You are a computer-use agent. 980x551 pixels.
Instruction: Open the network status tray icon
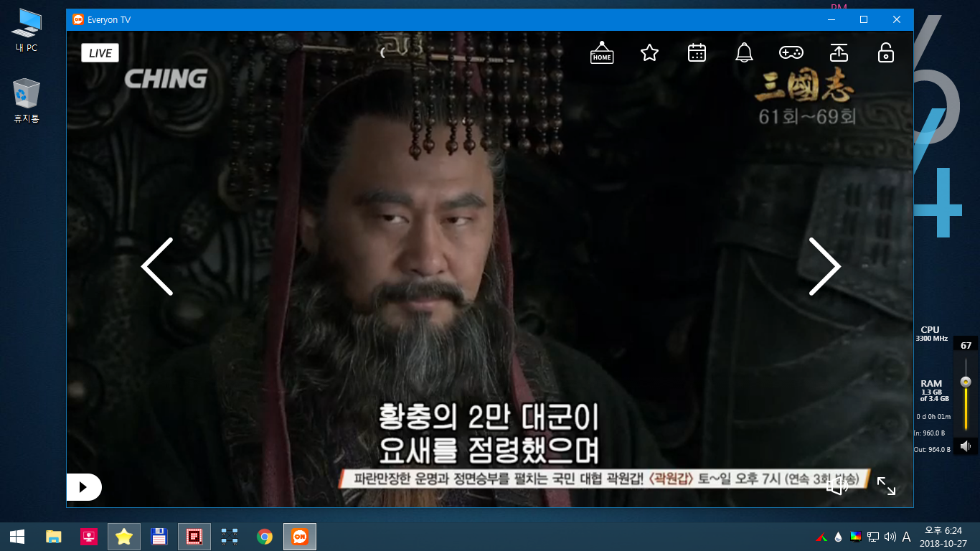coord(873,537)
